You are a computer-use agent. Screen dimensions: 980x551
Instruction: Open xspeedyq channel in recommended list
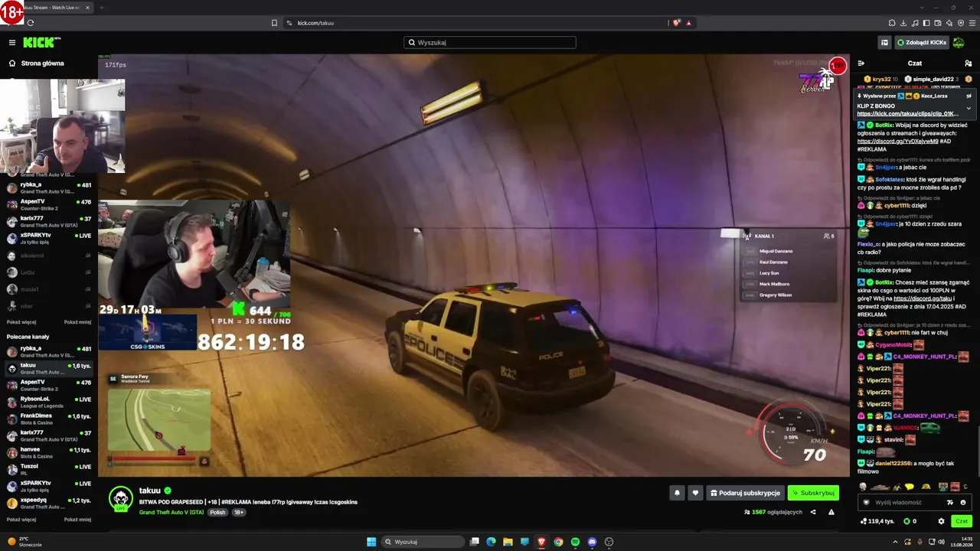[49, 504]
